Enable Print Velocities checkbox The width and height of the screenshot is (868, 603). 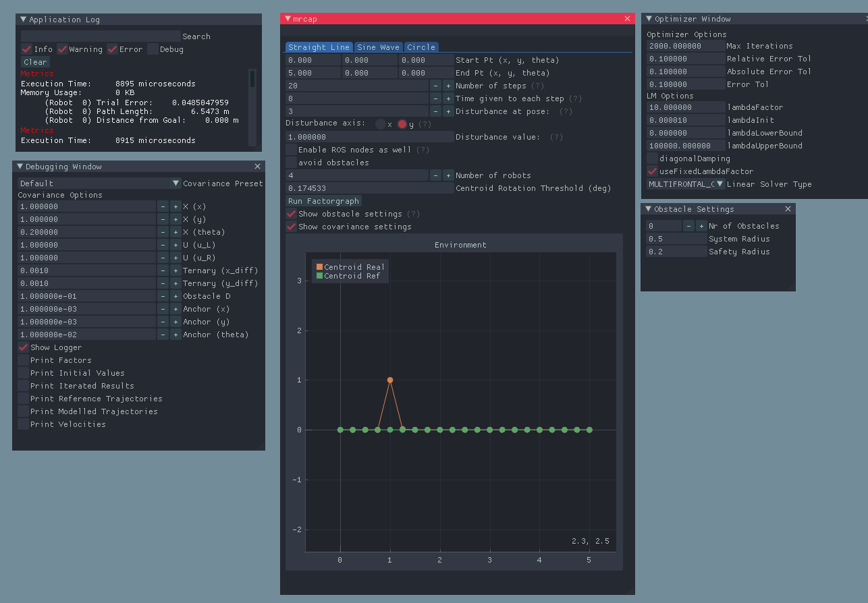tap(23, 424)
